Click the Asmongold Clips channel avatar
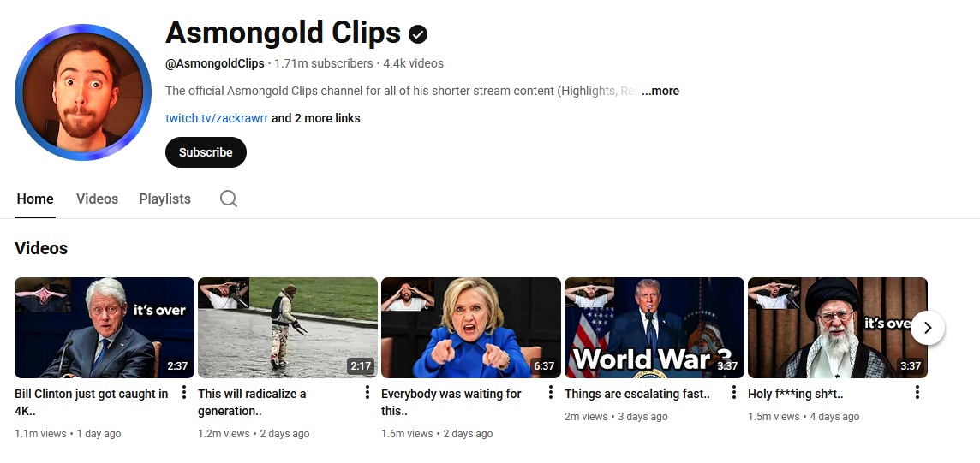Image resolution: width=980 pixels, height=463 pixels. (x=83, y=92)
